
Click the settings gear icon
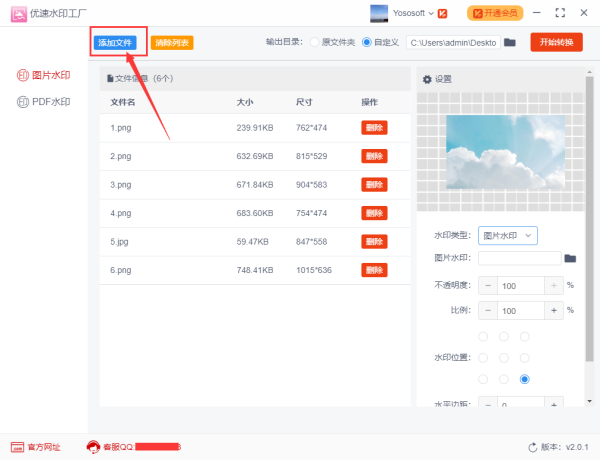pos(428,79)
